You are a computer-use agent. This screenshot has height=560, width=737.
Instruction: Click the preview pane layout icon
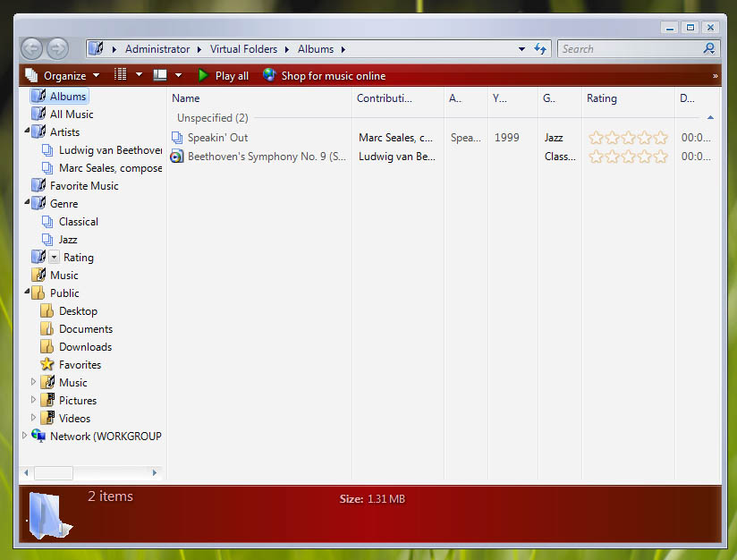[x=160, y=75]
